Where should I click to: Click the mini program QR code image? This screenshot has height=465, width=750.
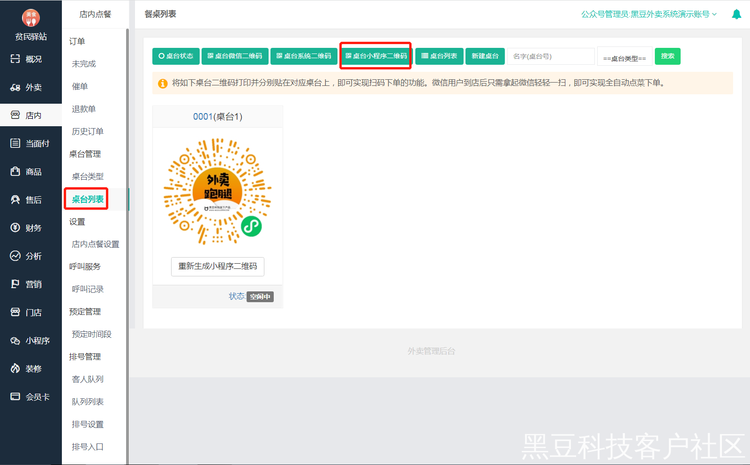[x=218, y=191]
